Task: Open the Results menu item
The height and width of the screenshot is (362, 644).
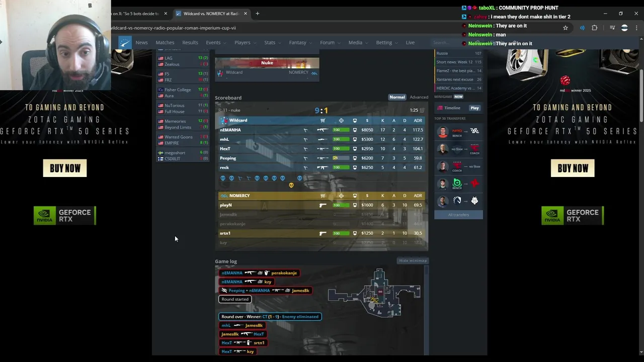Action: [190, 43]
